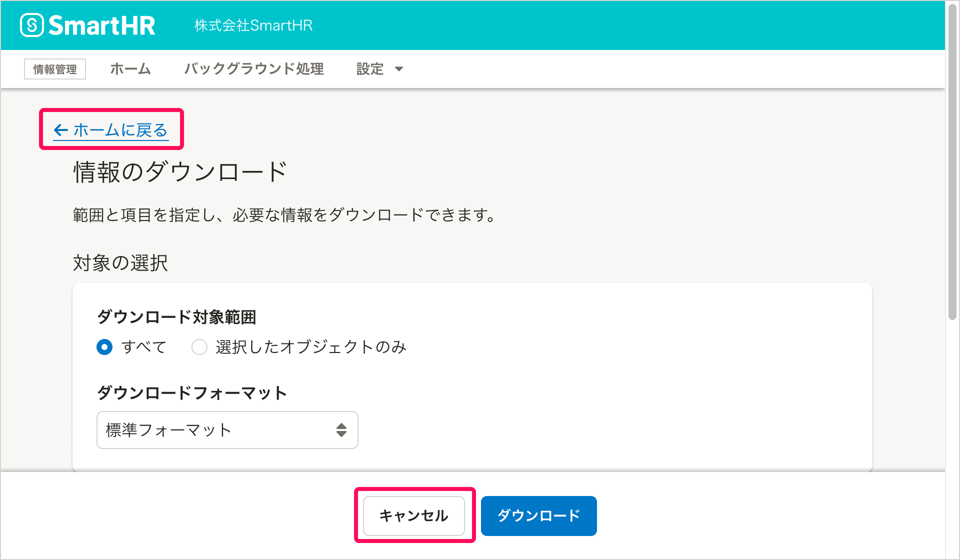
Task: Click the 株式会社SmartHR company name
Action: pyautogui.click(x=253, y=25)
